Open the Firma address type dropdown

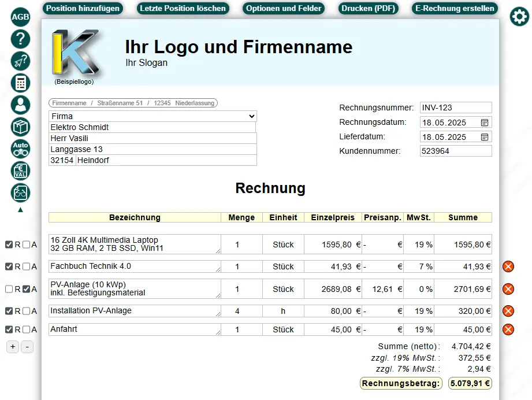(153, 116)
